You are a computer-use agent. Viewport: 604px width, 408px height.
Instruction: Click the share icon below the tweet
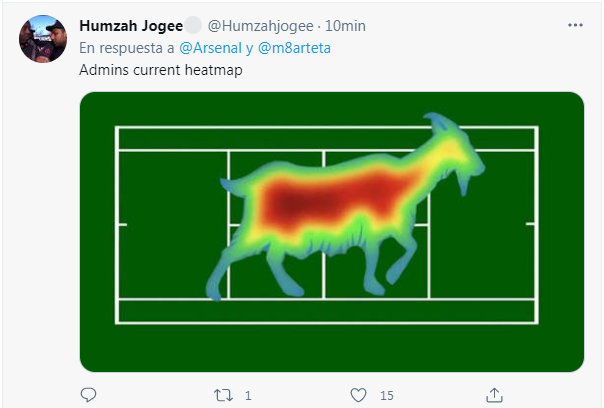tap(494, 395)
